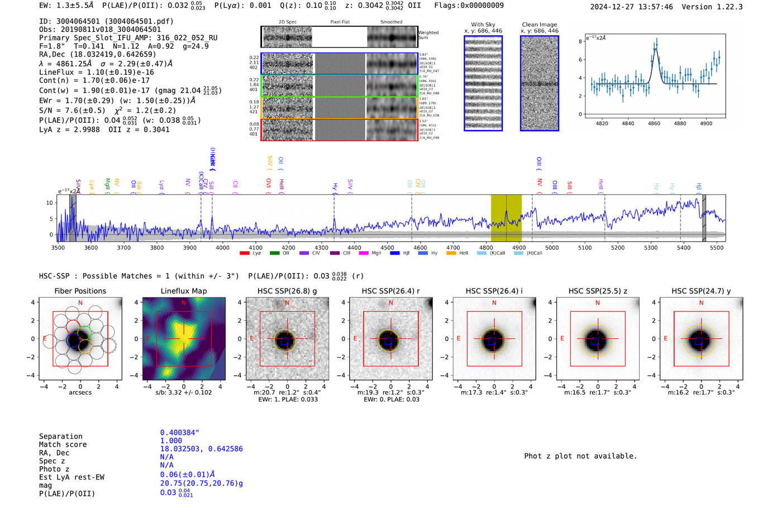Click the yellow highlighted band in the spectrum
This screenshot has width=782, height=532.
pos(506,218)
